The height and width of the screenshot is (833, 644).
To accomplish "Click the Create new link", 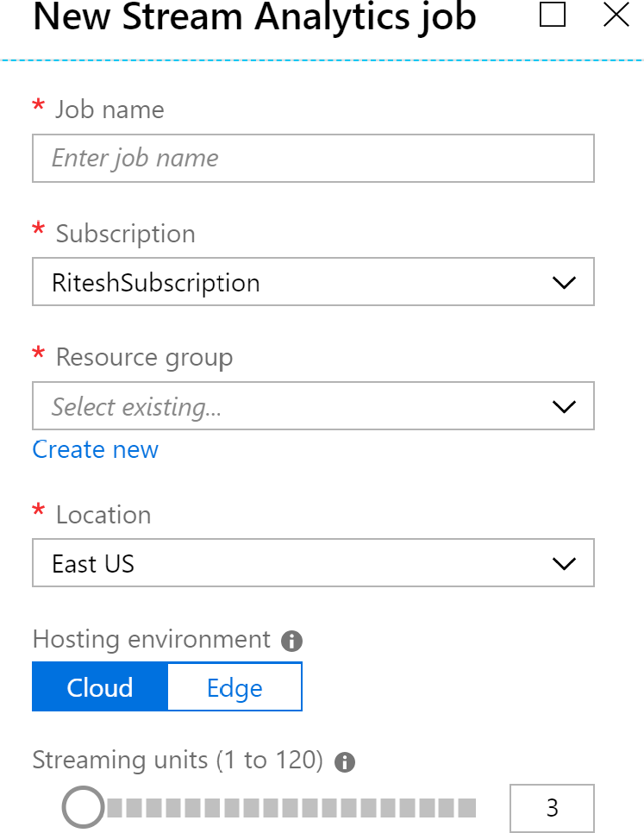I will point(96,449).
